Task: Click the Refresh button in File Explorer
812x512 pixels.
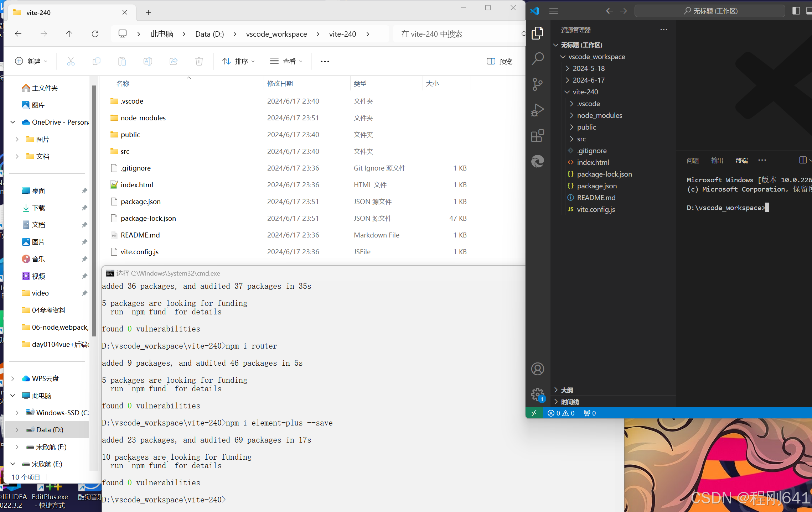Action: [95, 34]
